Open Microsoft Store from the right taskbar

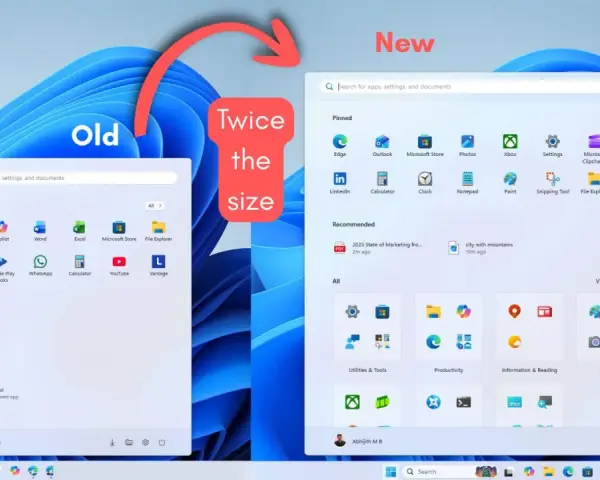587,472
